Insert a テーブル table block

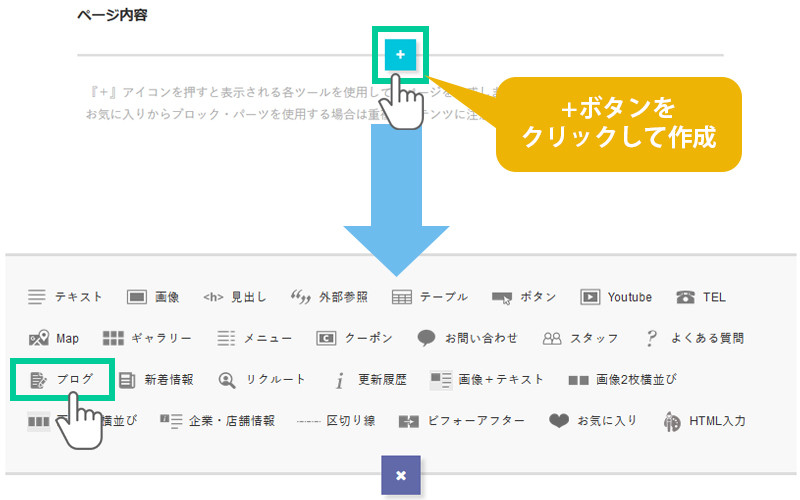pos(430,297)
